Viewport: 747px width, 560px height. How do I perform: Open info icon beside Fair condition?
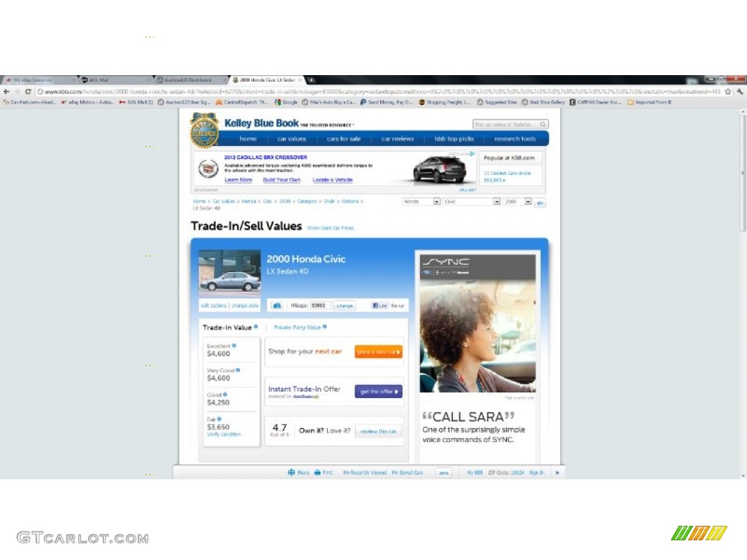click(219, 419)
